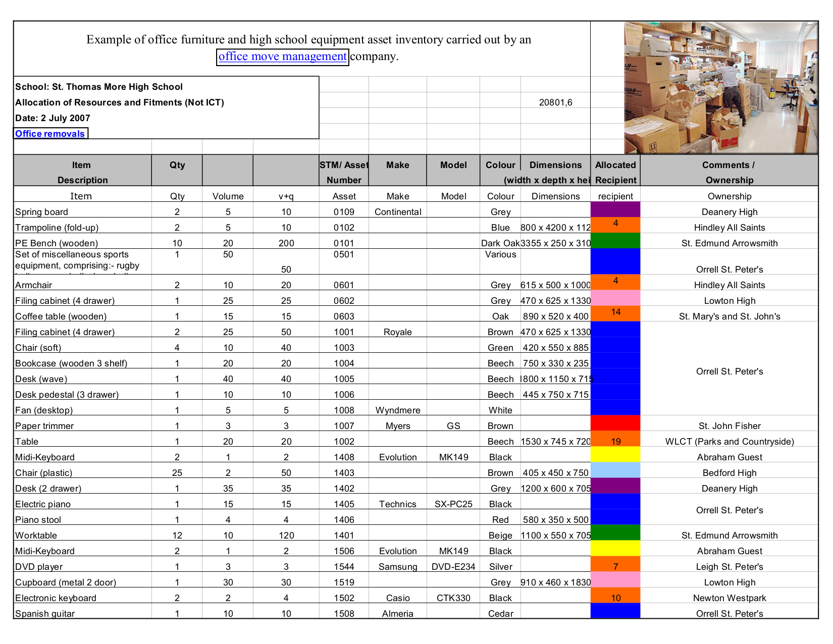The image size is (833, 644).
Task: Open the office move management link
Action: [283, 57]
